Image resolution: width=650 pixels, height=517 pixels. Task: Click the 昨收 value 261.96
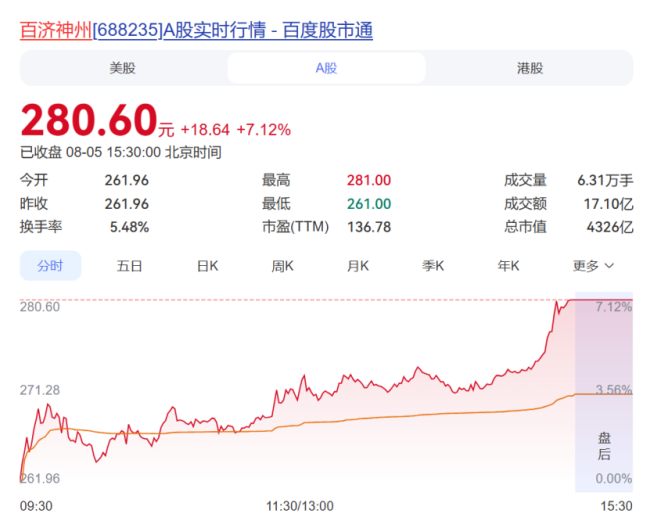[126, 204]
